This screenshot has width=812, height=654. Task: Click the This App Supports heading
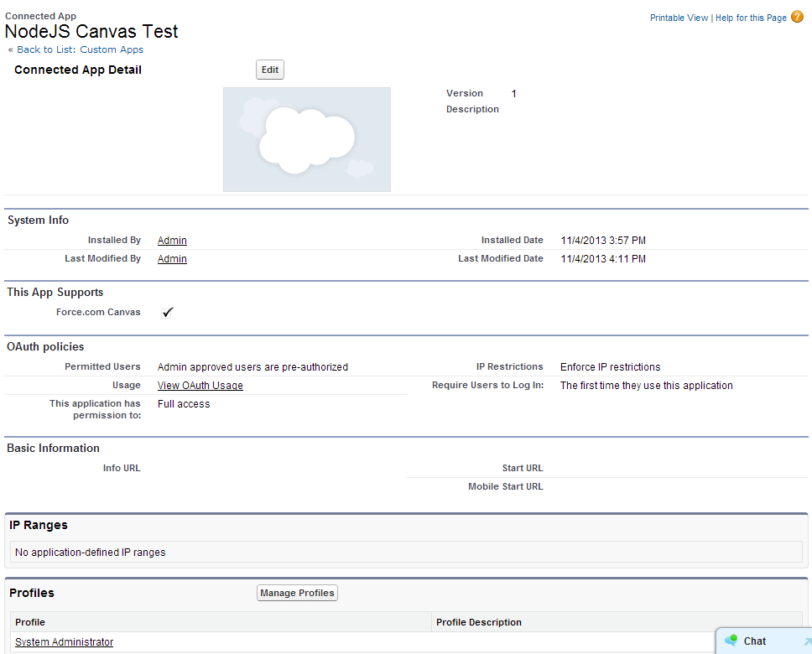pos(55,293)
